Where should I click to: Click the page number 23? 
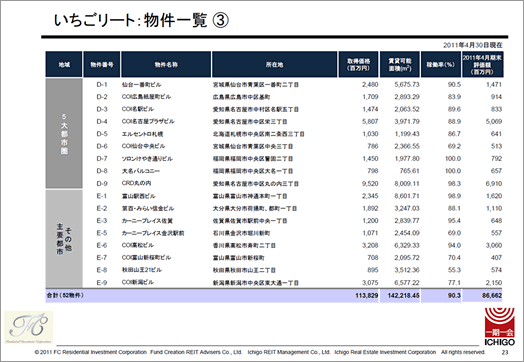click(505, 352)
